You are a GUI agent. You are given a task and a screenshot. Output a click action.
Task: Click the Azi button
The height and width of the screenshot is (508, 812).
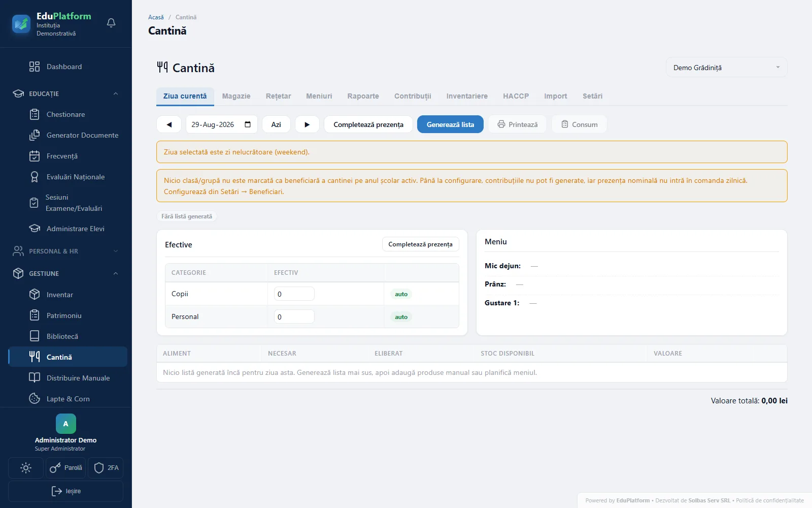[x=276, y=124]
